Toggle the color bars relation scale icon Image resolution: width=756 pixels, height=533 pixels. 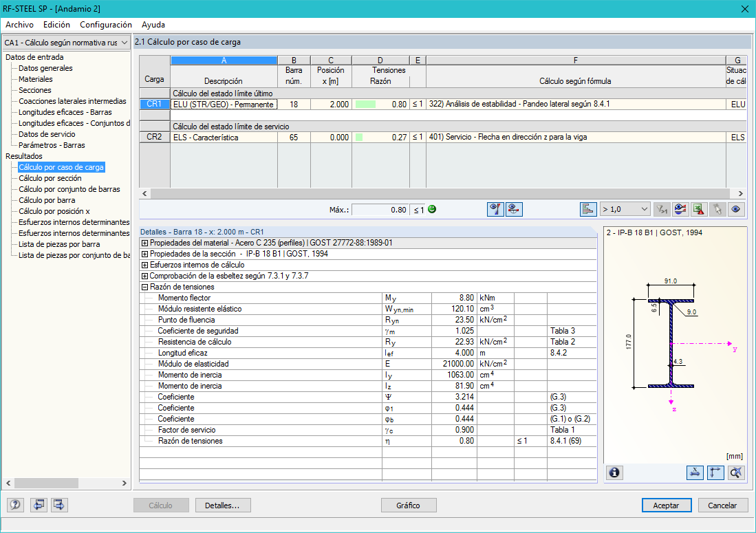[x=587, y=209]
